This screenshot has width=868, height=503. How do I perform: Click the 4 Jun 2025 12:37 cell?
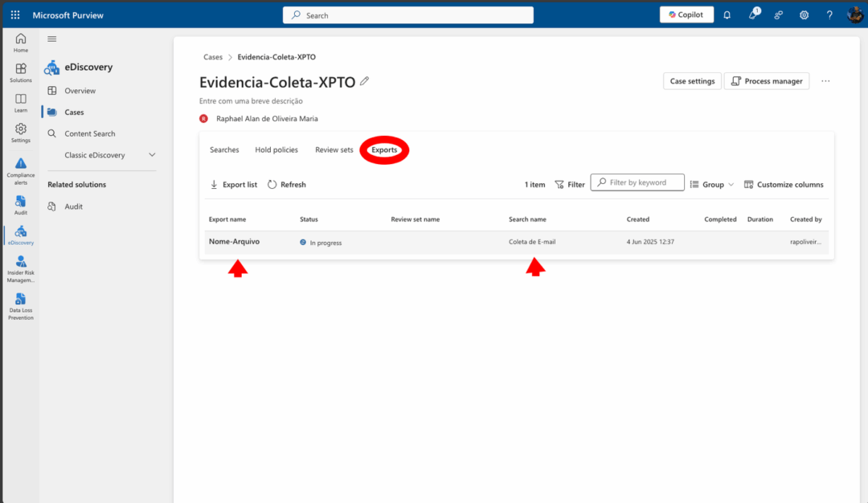pos(650,242)
